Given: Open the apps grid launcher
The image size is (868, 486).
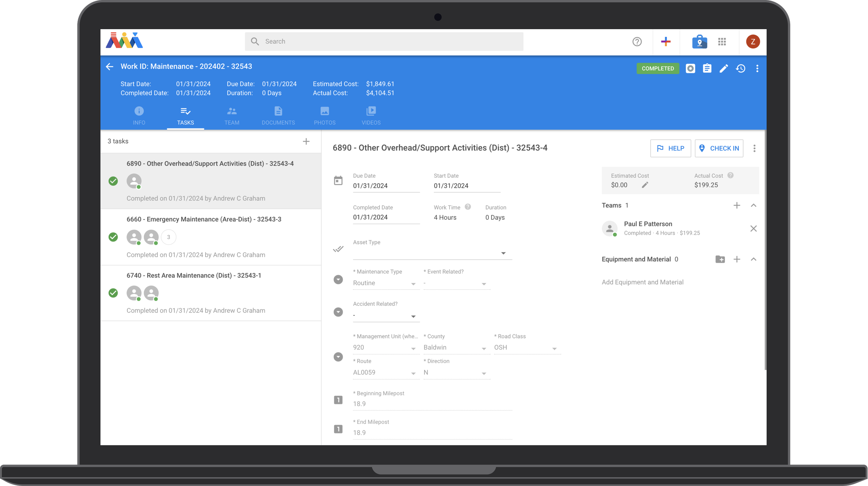Looking at the screenshot, I should click(x=722, y=42).
